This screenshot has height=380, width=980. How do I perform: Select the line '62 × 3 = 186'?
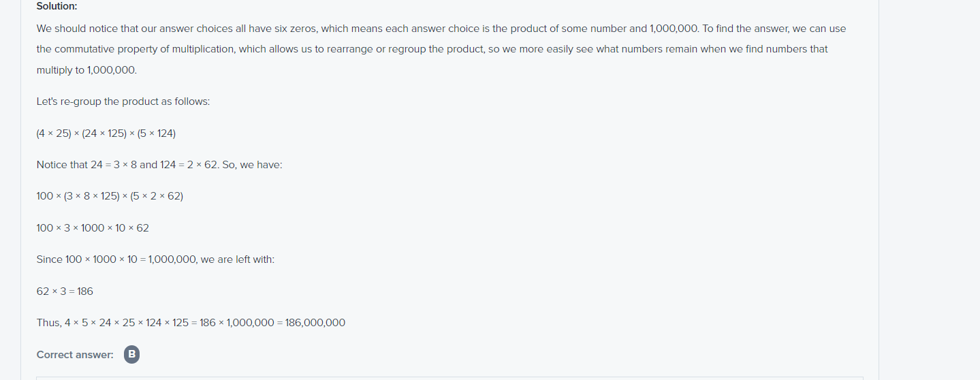coord(65,291)
